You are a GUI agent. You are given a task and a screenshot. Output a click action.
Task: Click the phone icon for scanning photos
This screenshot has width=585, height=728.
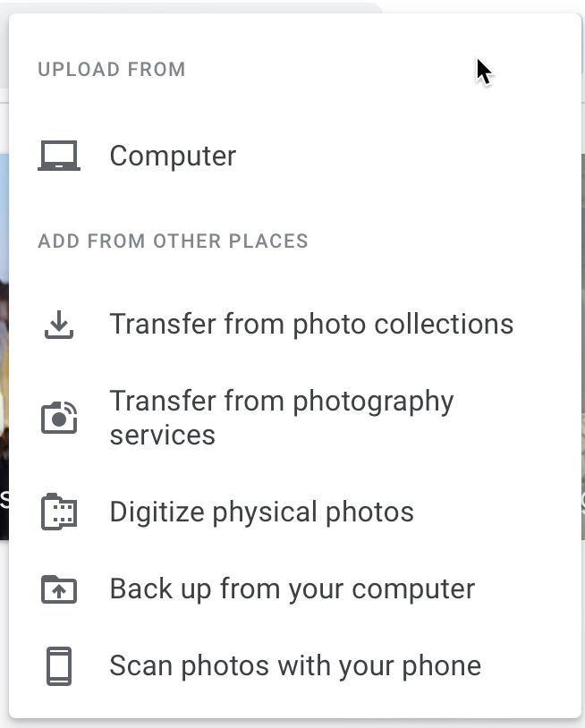(x=59, y=665)
